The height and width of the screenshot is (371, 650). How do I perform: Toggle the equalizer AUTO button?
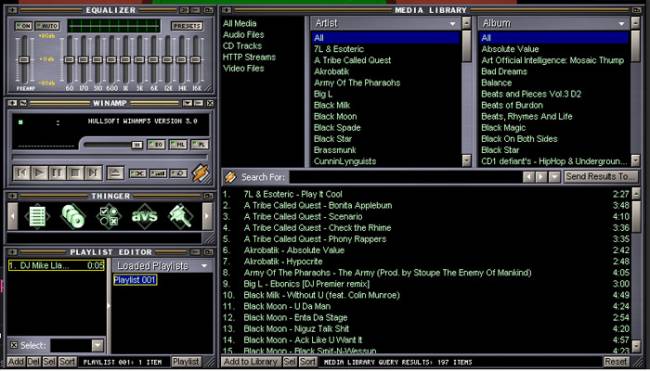(x=47, y=26)
